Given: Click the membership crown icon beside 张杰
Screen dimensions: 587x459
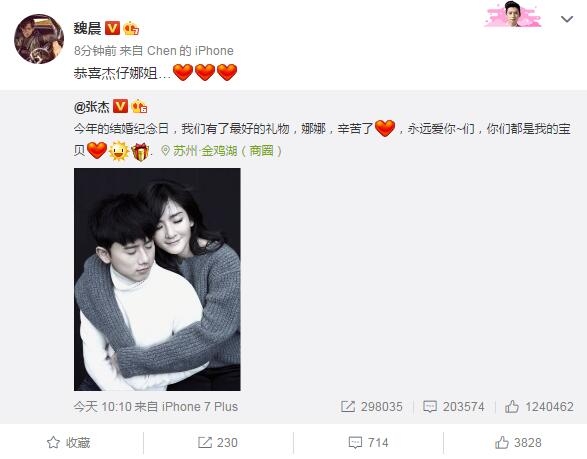Looking at the screenshot, I should 139,106.
